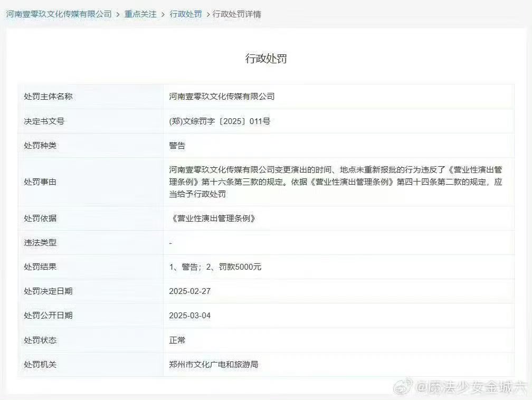Click the 处罚事由 label

pos(40,182)
